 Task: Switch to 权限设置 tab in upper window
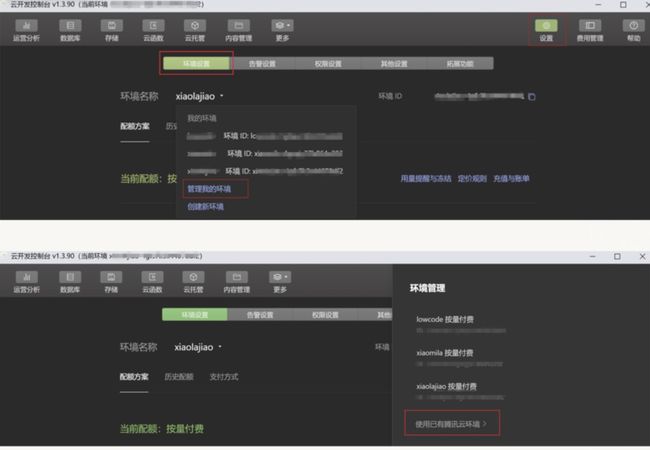point(328,63)
